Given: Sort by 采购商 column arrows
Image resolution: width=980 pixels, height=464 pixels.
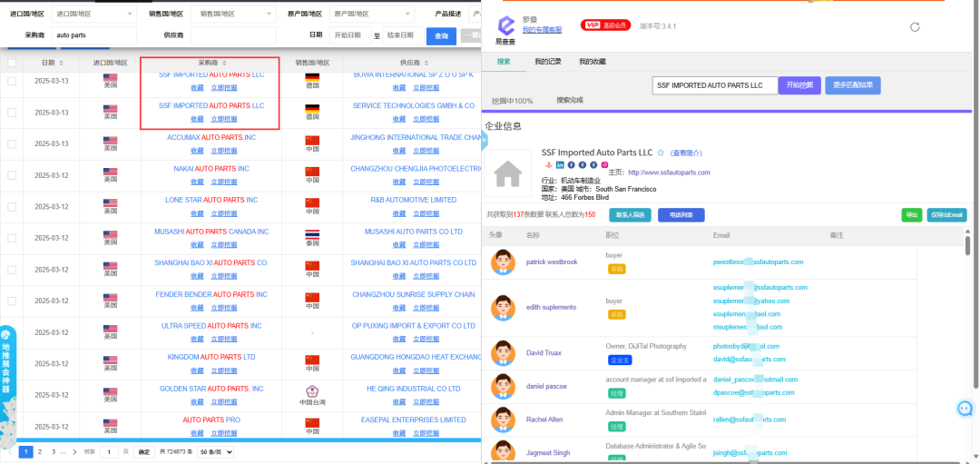Looking at the screenshot, I should pyautogui.click(x=224, y=63).
